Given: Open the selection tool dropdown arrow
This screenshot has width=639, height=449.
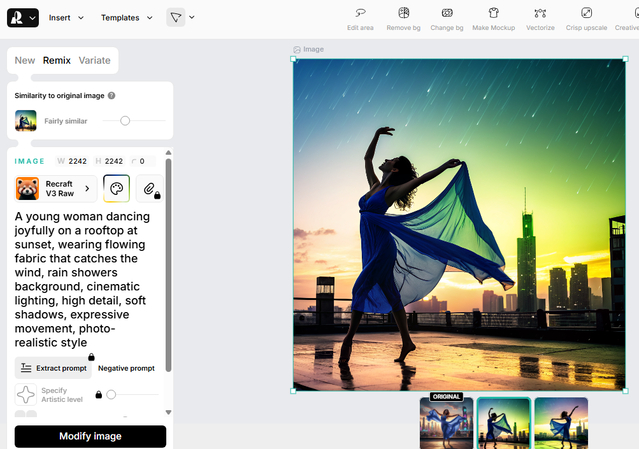Looking at the screenshot, I should (x=192, y=17).
